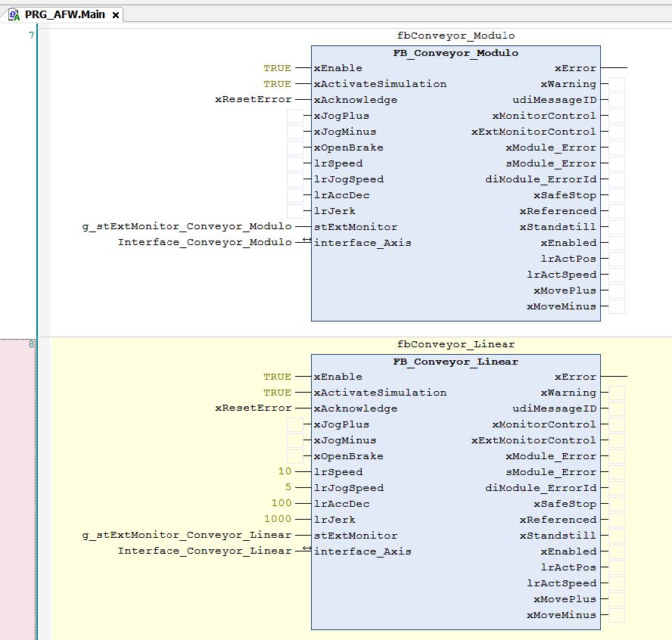Click empty xOpenBrake input box on Linear block

click(x=294, y=456)
